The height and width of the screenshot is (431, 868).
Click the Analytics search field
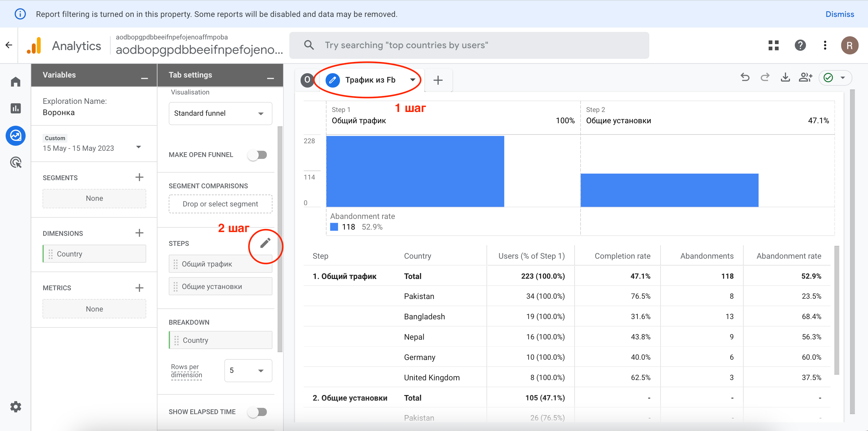(x=469, y=45)
